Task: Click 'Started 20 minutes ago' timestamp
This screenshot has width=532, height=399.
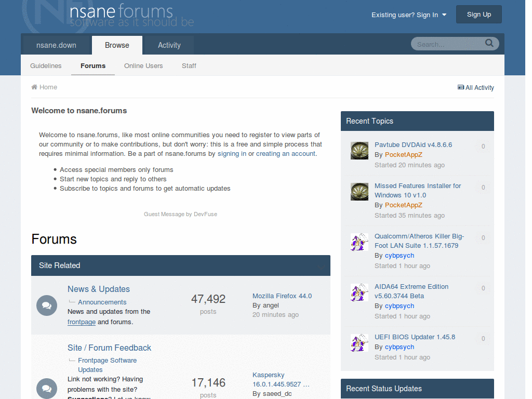Action: [x=409, y=165]
